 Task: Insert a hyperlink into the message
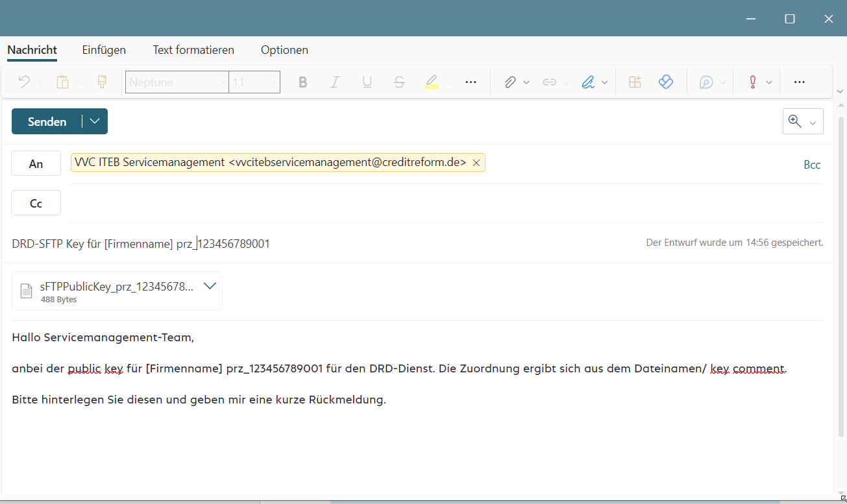[550, 82]
